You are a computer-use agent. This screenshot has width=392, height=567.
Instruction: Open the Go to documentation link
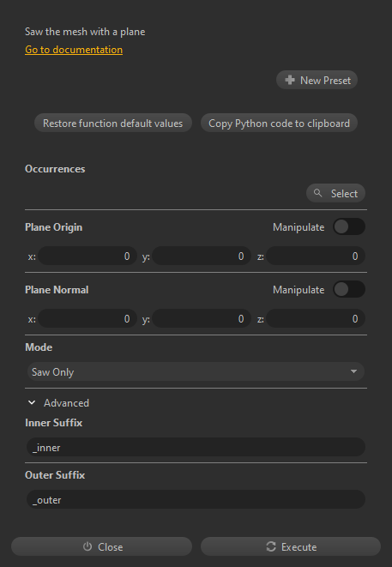(74, 50)
